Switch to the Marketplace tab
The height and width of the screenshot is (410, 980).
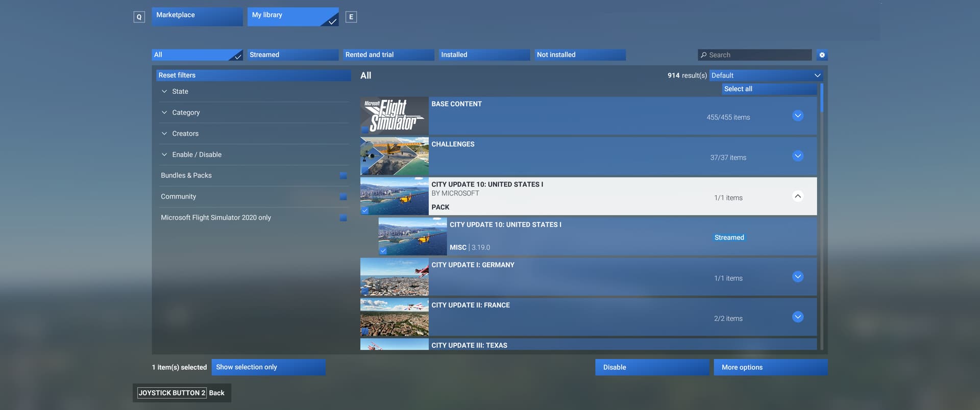click(197, 16)
